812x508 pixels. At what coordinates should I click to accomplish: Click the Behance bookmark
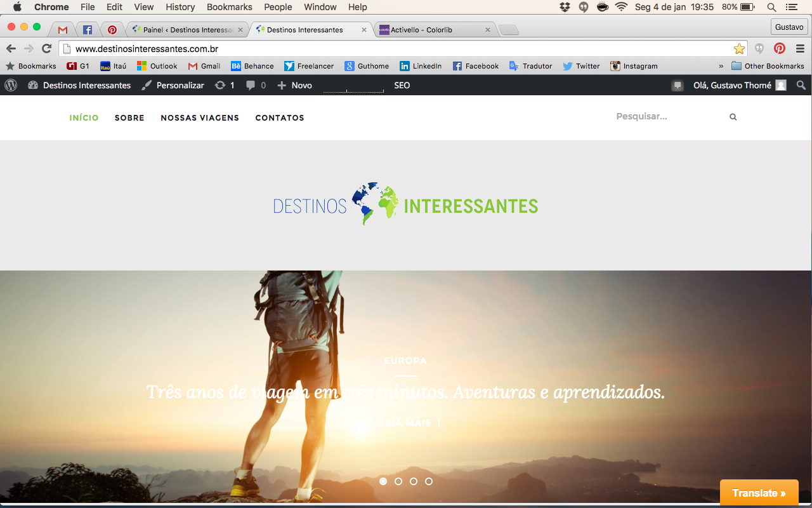tap(252, 66)
